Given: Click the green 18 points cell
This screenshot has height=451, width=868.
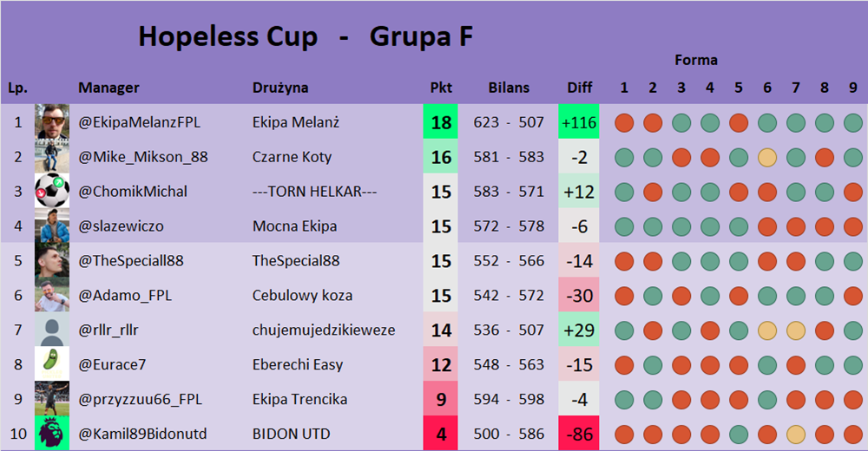Looking at the screenshot, I should point(441,122).
